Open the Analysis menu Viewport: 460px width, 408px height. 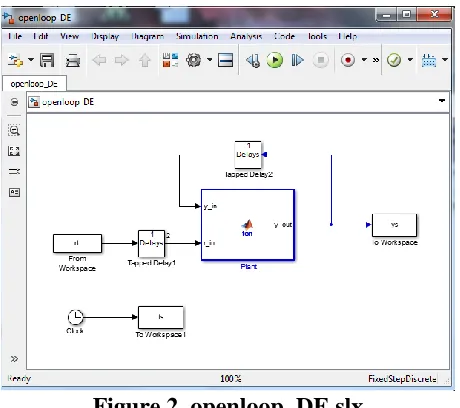pos(246,36)
